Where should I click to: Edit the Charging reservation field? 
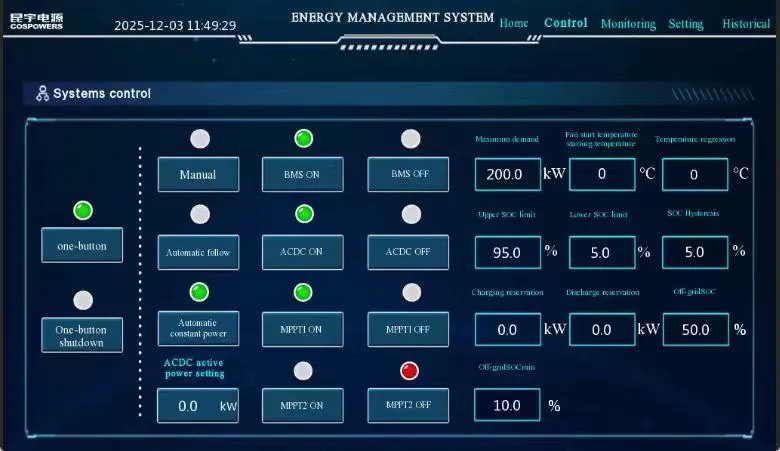[x=507, y=329]
